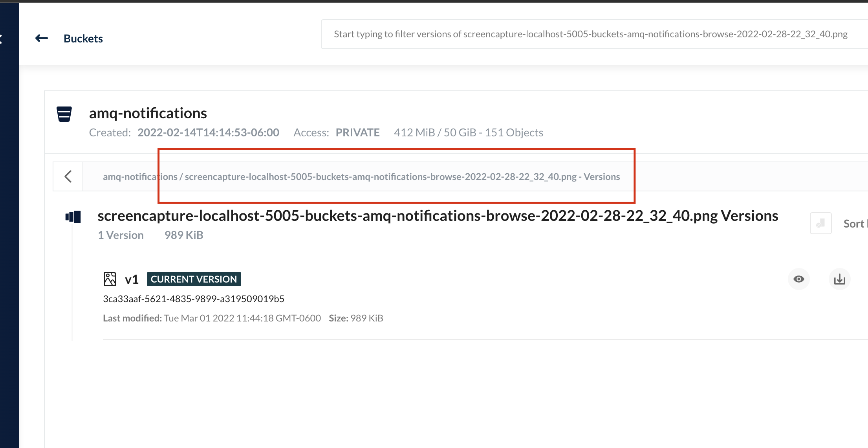Click the screencapture png Versions title
Image resolution: width=868 pixels, height=448 pixels.
(x=438, y=216)
